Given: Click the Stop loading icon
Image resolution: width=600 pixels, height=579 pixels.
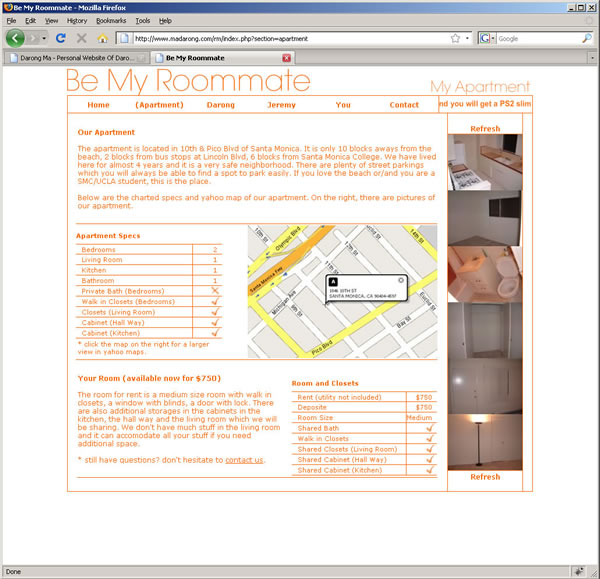Looking at the screenshot, I should [x=81, y=38].
